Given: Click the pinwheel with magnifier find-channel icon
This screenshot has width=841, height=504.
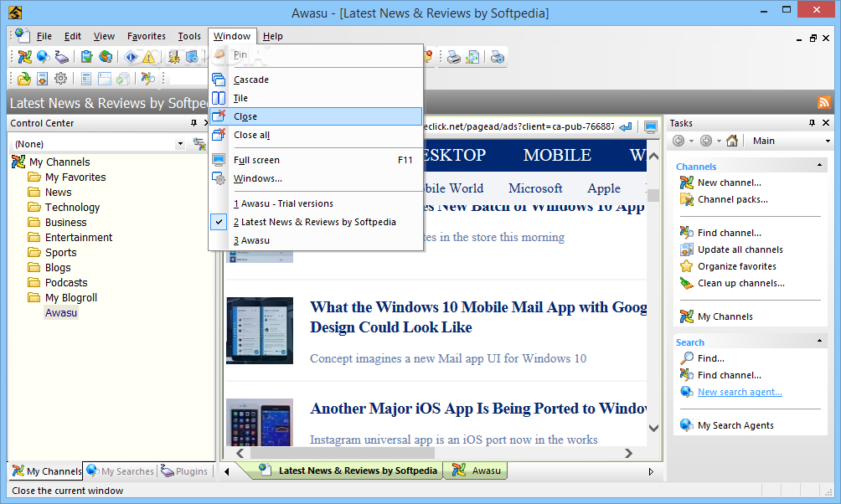Looking at the screenshot, I should tap(148, 79).
